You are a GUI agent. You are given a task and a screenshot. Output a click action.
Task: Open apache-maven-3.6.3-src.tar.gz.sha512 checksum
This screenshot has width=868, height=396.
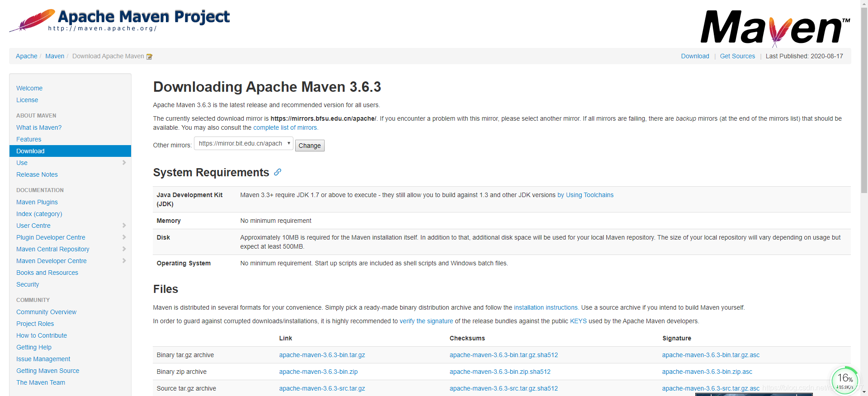pyautogui.click(x=504, y=388)
